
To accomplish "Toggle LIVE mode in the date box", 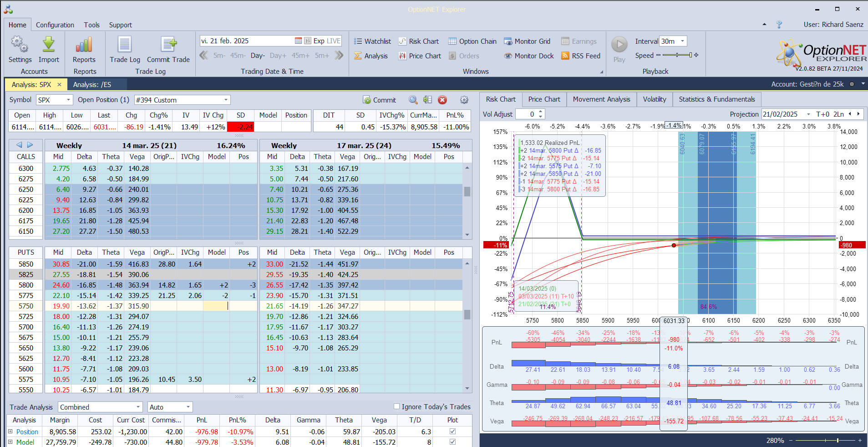I will [333, 41].
